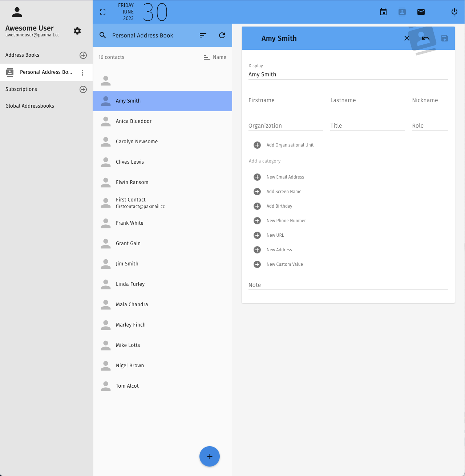
Task: Select Global Addressbooks in sidebar
Action: 30,106
